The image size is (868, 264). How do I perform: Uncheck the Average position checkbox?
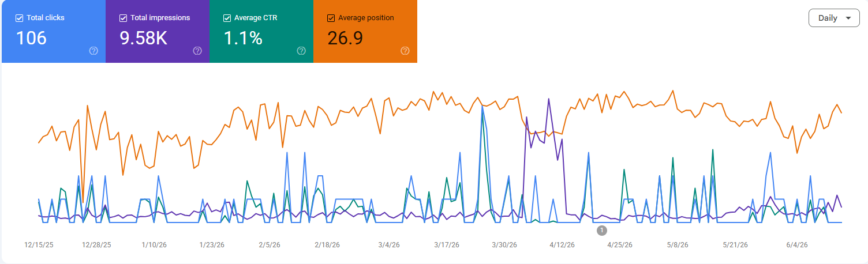[331, 18]
